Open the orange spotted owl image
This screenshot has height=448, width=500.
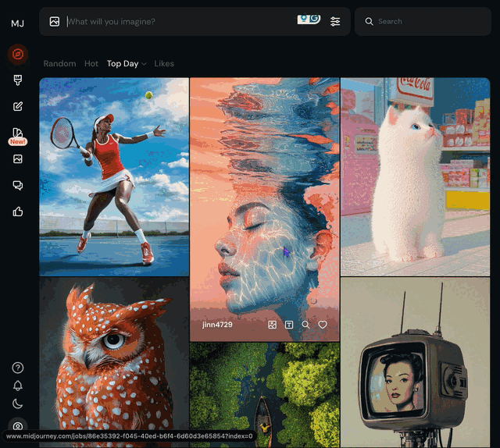pyautogui.click(x=114, y=362)
